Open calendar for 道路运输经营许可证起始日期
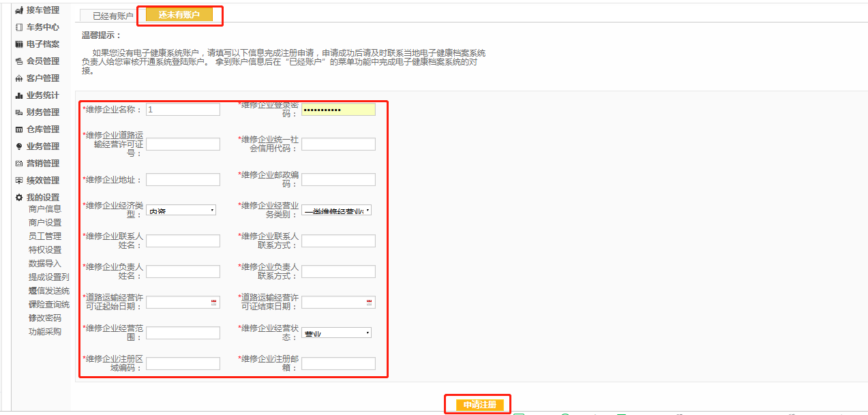Viewport: 868px width, 415px height. click(x=213, y=302)
